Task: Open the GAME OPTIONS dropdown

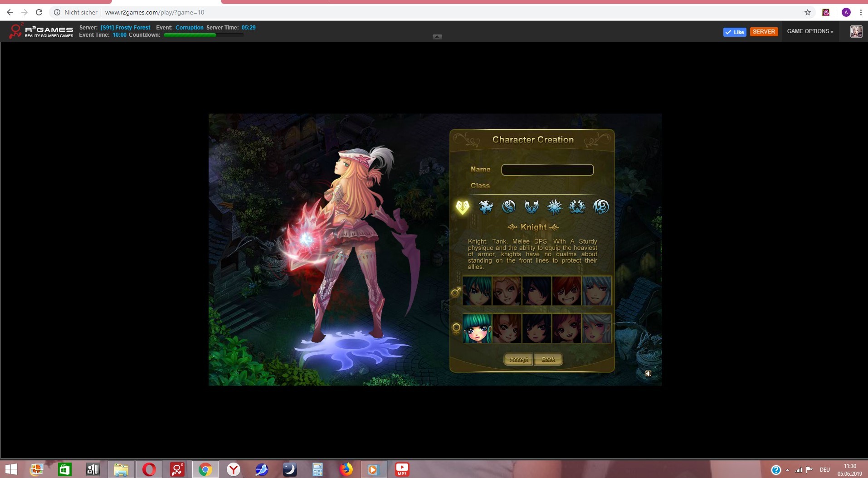Action: [x=810, y=31]
